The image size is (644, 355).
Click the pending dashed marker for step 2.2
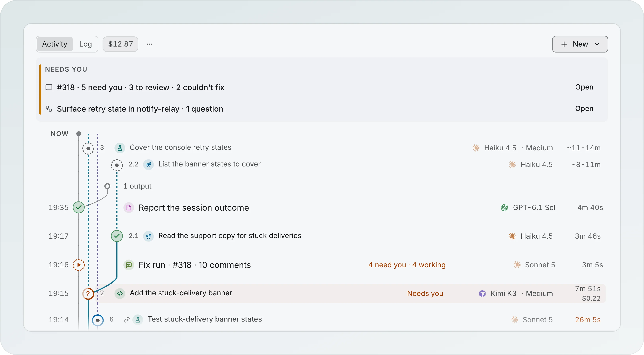tap(117, 165)
